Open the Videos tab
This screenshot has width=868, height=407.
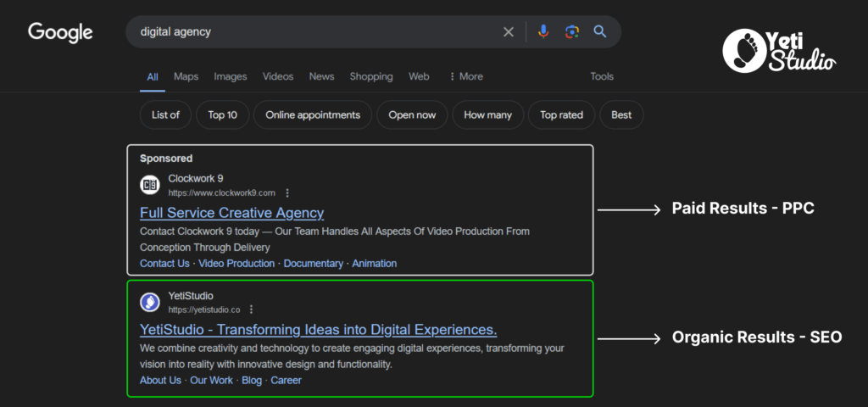point(278,76)
